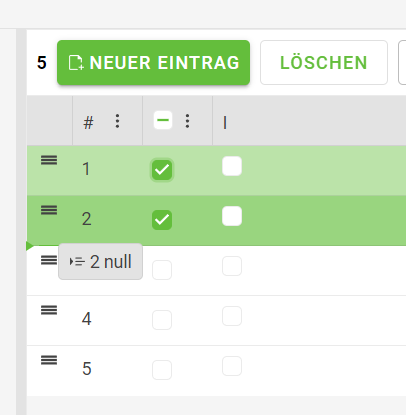
Task: Toggle the indeterminate select-all checkbox in header
Action: pos(163,120)
